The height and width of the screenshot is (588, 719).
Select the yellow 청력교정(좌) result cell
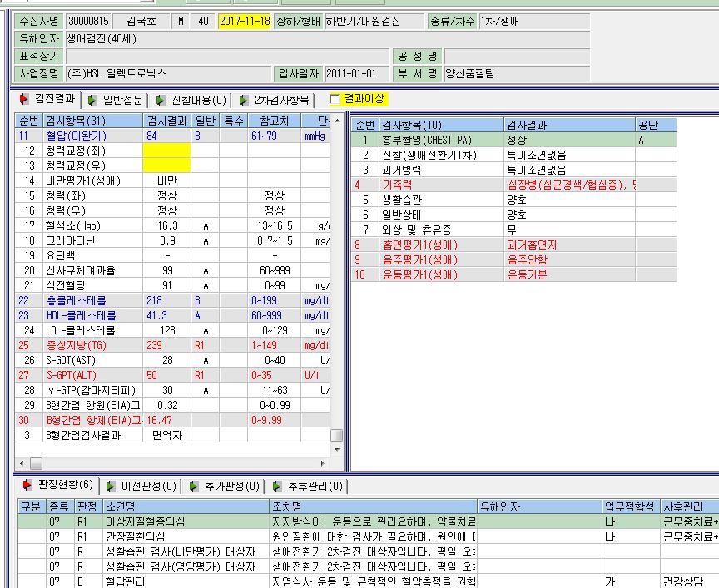(167, 151)
